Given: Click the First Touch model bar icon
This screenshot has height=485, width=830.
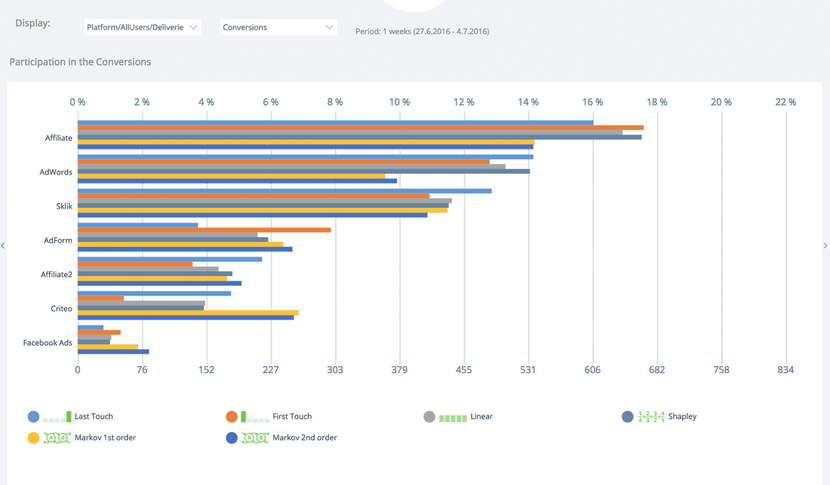Looking at the screenshot, I should coord(255,417).
